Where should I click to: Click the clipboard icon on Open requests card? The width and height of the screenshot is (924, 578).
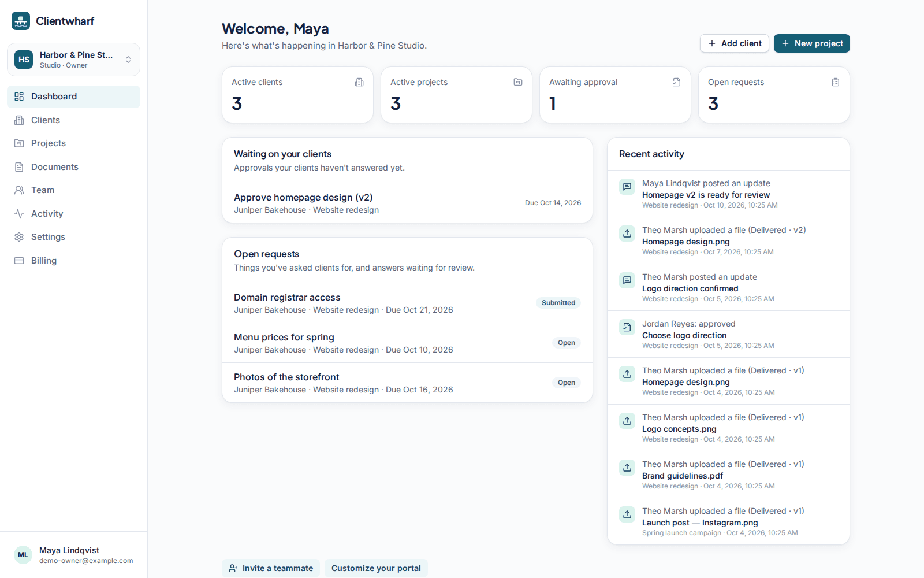pyautogui.click(x=836, y=82)
